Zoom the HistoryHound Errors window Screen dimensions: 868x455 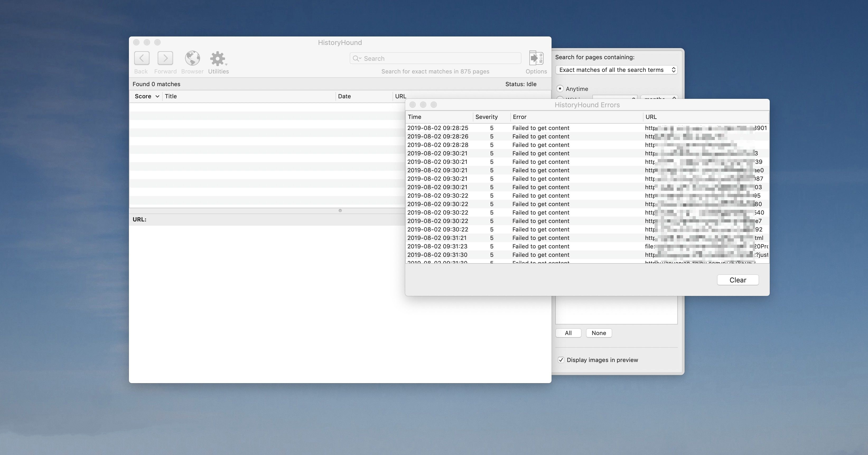[434, 105]
